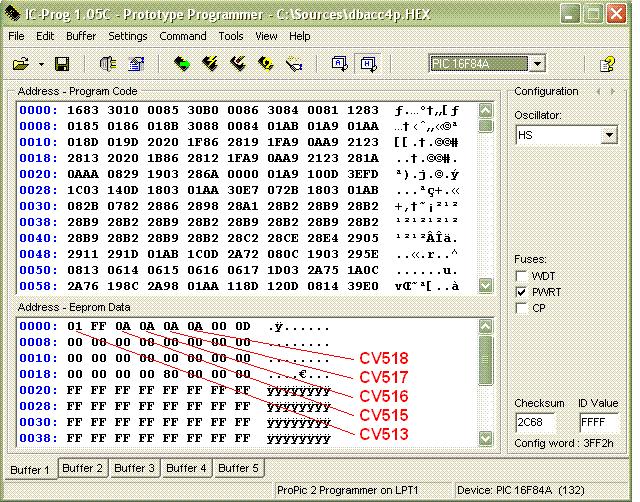Image resolution: width=640 pixels, height=502 pixels.
Task: Open a file with the folder icon
Action: tap(20, 64)
